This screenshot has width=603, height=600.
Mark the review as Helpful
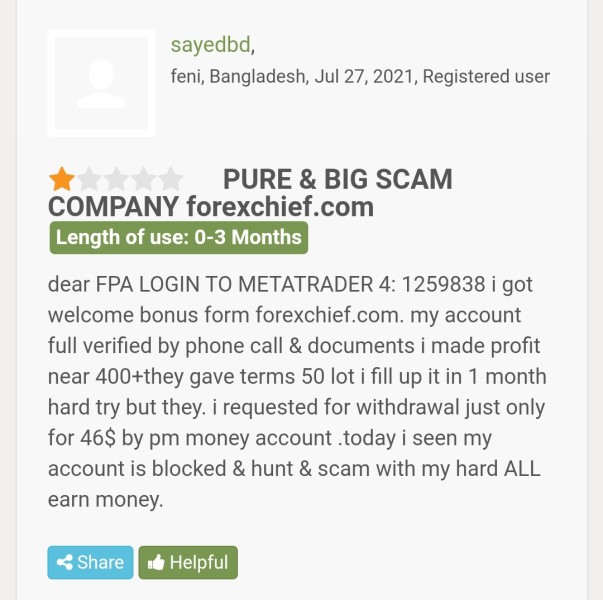pos(188,563)
